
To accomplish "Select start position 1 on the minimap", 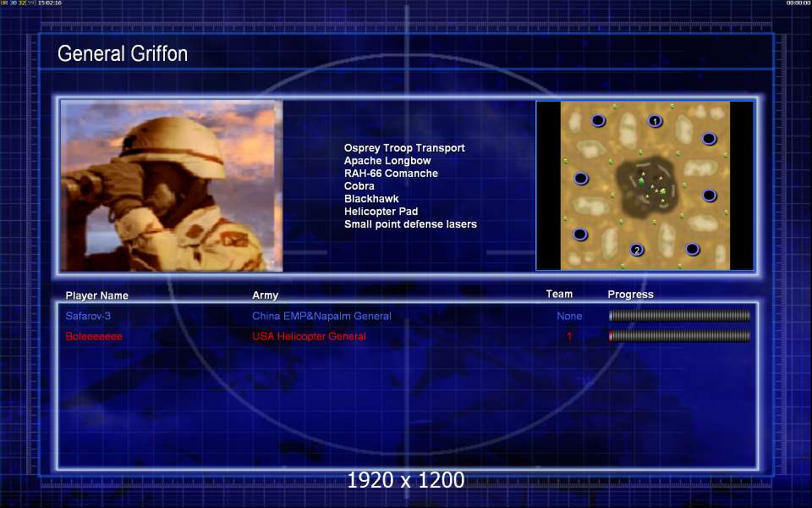I will 655,121.
